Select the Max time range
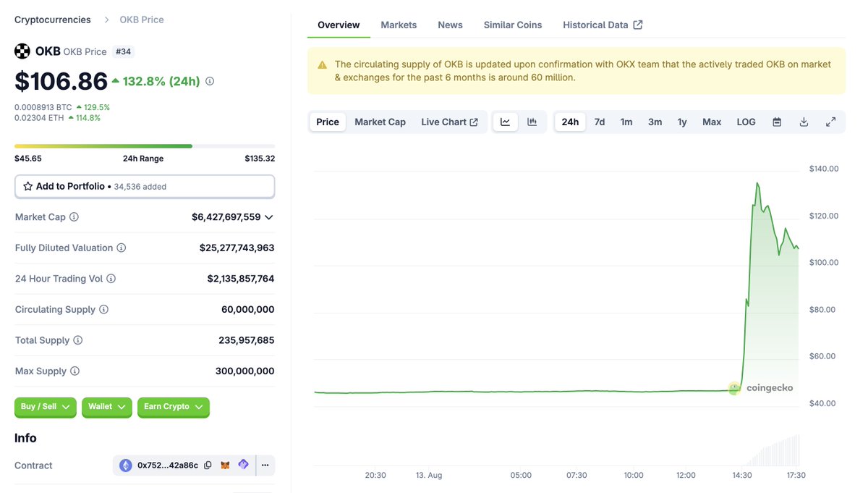Screen dimensions: 868x493 point(712,122)
